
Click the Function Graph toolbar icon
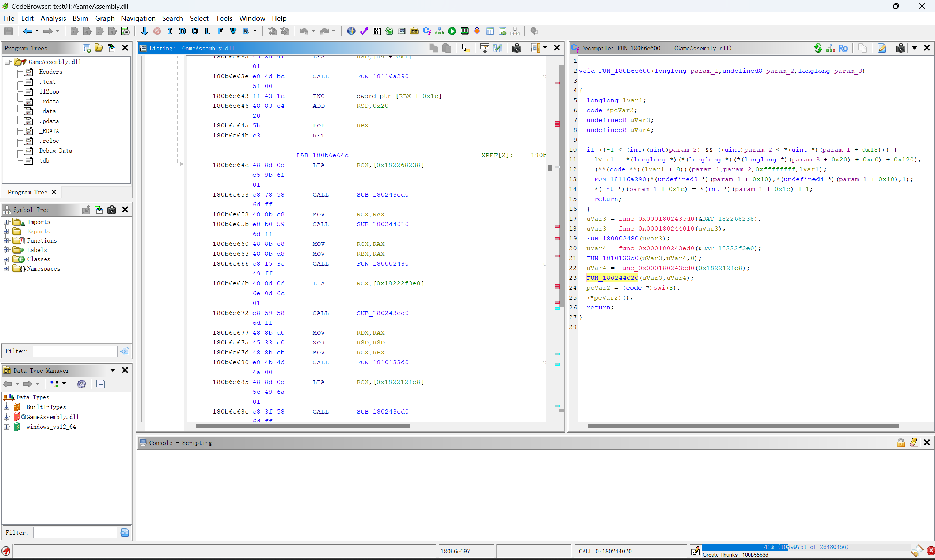point(439,31)
